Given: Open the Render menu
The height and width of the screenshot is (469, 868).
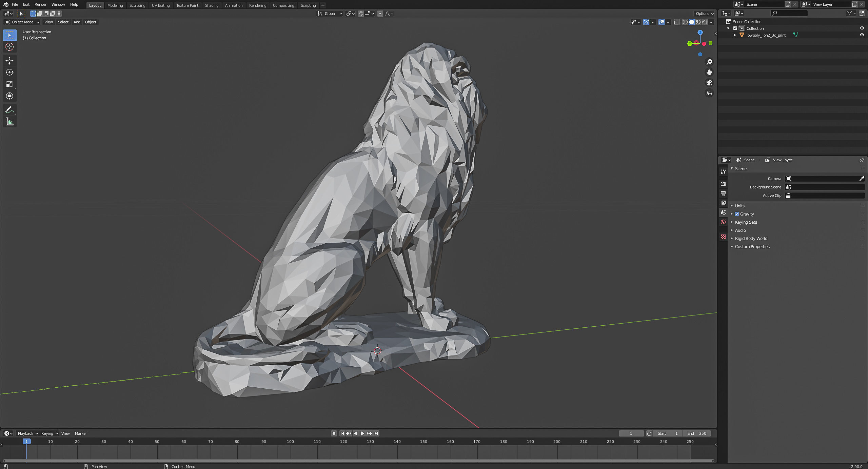Looking at the screenshot, I should (40, 4).
